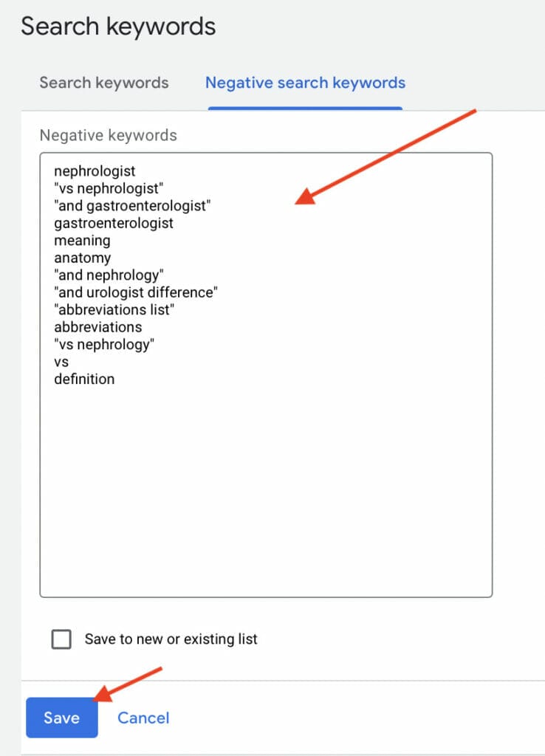
Task: Enable Save to new or existing list
Action: click(63, 639)
